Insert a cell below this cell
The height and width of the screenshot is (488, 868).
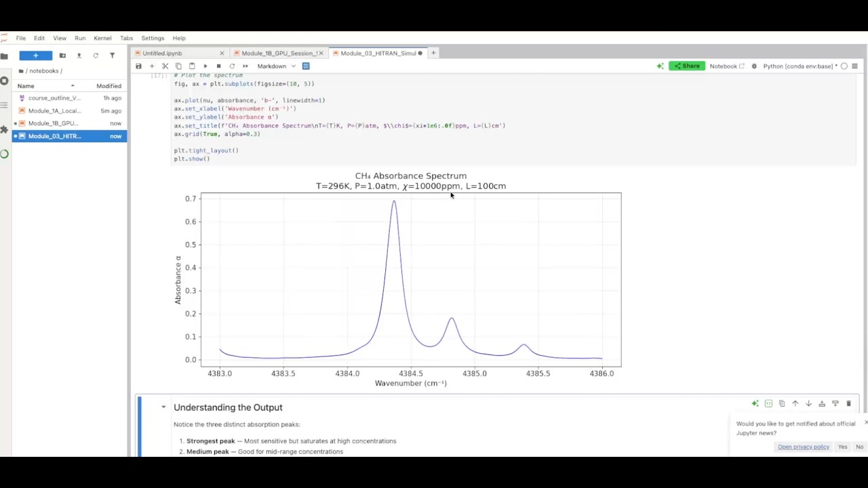[835, 404]
